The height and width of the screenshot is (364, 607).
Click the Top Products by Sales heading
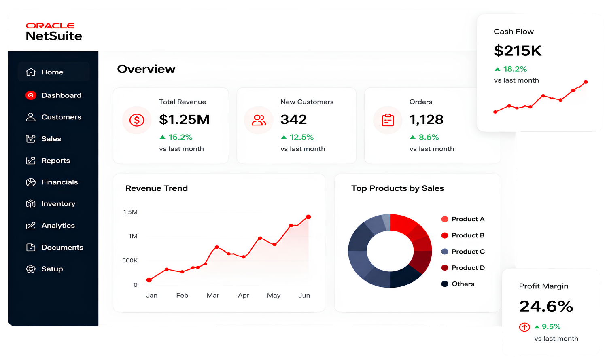[397, 188]
